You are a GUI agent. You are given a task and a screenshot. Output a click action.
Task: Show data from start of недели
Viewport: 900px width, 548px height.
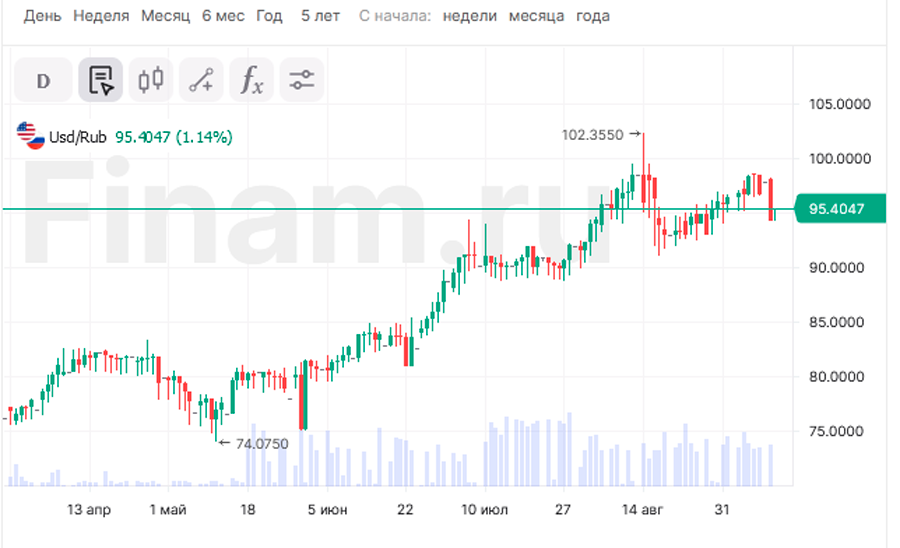(469, 16)
